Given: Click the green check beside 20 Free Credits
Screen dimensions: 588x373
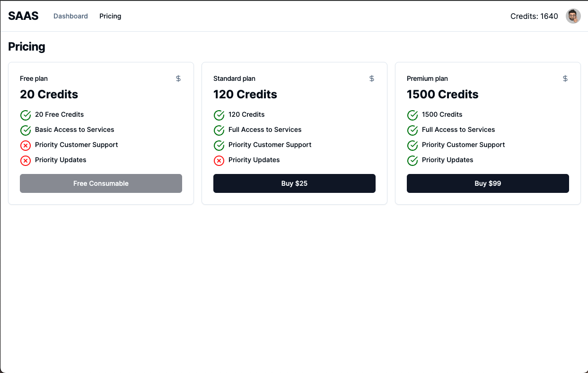Looking at the screenshot, I should click(x=25, y=115).
